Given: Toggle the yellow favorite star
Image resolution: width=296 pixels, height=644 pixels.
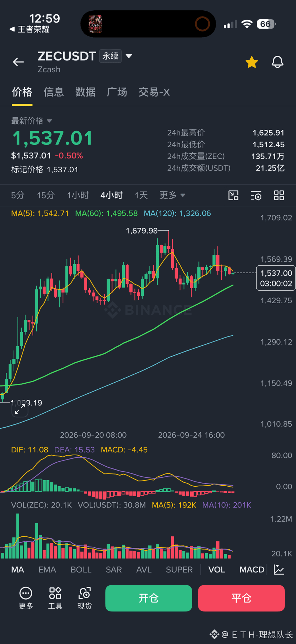Looking at the screenshot, I should 252,62.
